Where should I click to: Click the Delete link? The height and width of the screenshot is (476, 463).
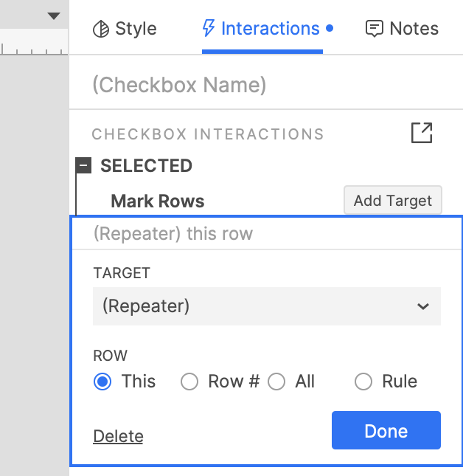point(118,436)
